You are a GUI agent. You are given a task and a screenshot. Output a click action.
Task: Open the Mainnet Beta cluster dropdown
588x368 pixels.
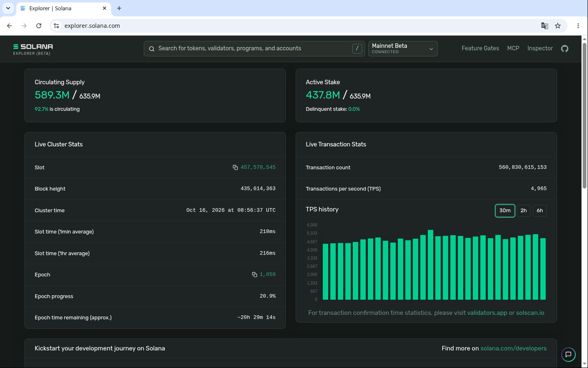[x=403, y=49]
